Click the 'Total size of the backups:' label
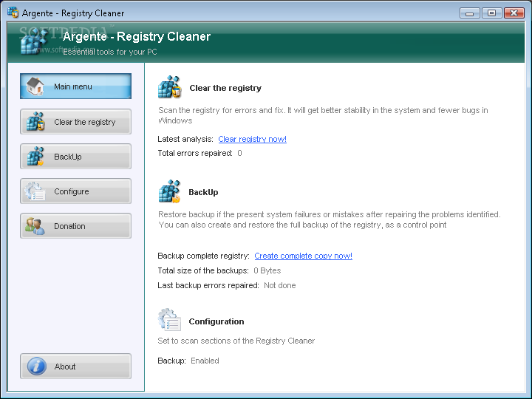This screenshot has width=532, height=399. point(203,270)
